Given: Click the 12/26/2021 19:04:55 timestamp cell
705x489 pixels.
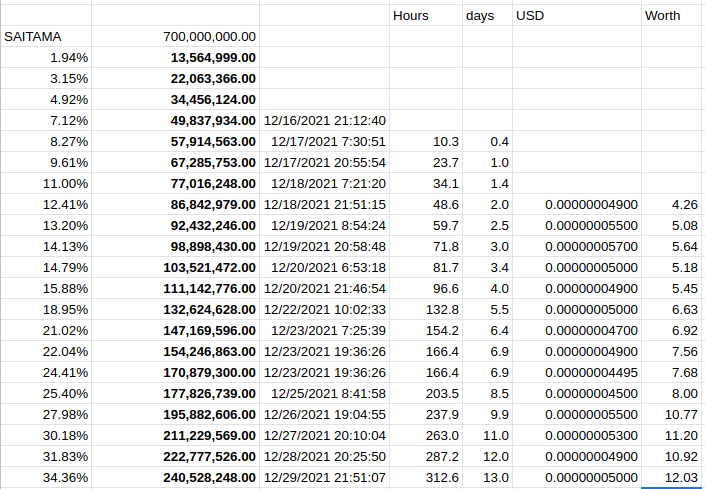Looking at the screenshot, I should click(x=324, y=414).
